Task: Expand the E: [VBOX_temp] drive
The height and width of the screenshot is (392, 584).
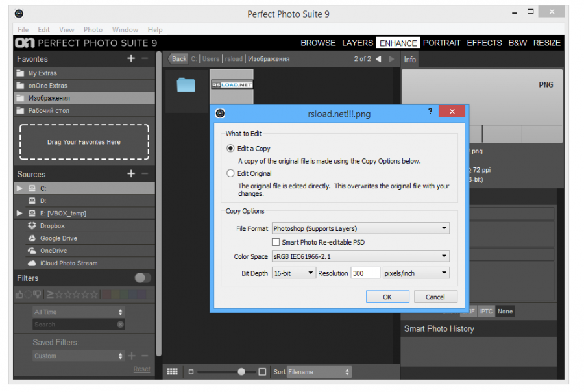Action: [x=19, y=213]
